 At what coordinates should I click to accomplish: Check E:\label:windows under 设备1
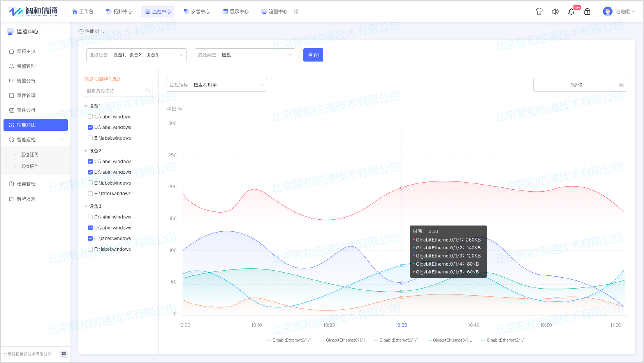pos(90,138)
